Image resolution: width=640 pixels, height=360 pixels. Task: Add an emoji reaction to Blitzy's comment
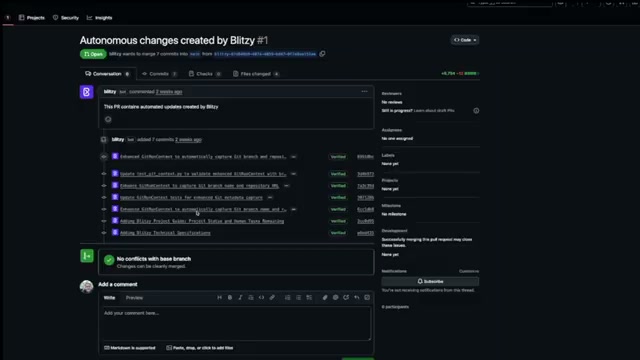[x=108, y=119]
